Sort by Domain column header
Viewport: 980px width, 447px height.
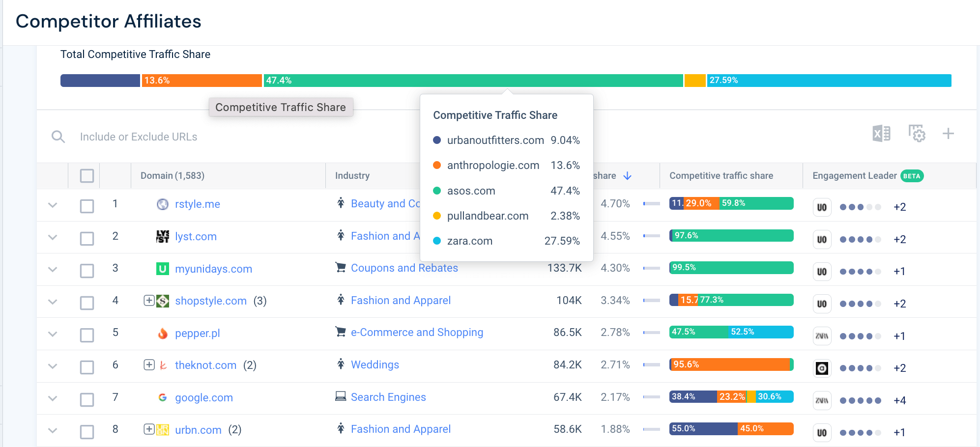pyautogui.click(x=173, y=176)
